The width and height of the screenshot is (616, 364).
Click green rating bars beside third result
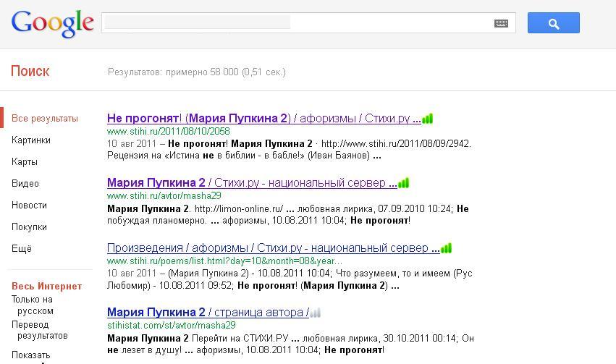[446, 248]
